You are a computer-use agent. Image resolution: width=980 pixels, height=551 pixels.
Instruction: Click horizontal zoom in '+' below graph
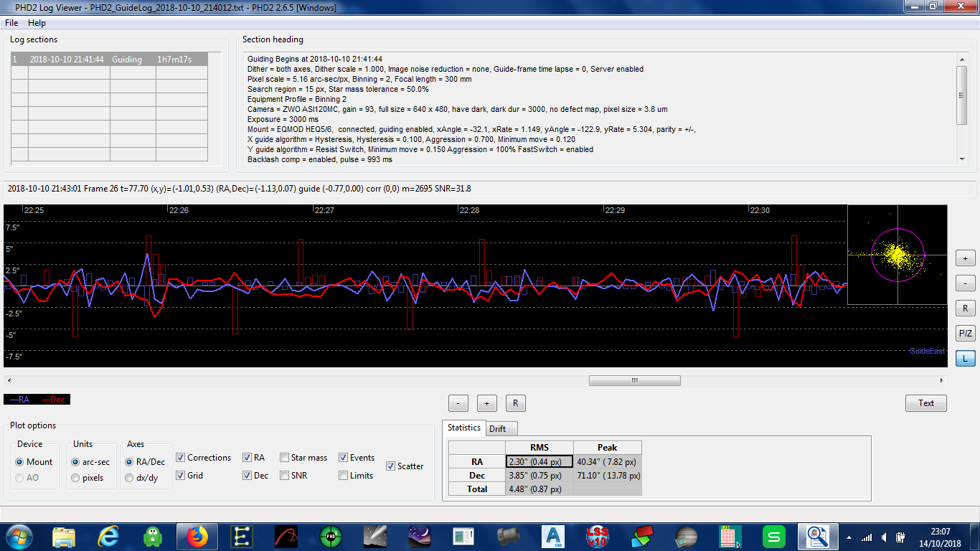click(x=487, y=403)
